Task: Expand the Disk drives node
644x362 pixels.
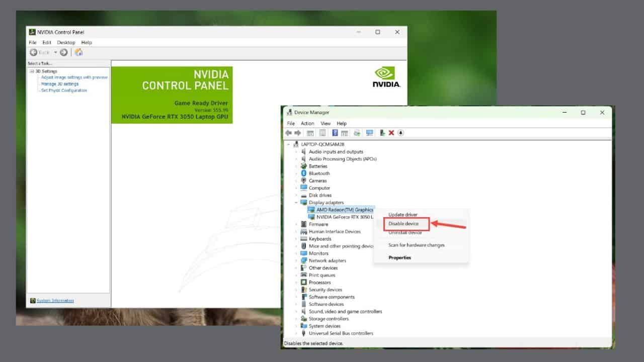Action: point(296,195)
